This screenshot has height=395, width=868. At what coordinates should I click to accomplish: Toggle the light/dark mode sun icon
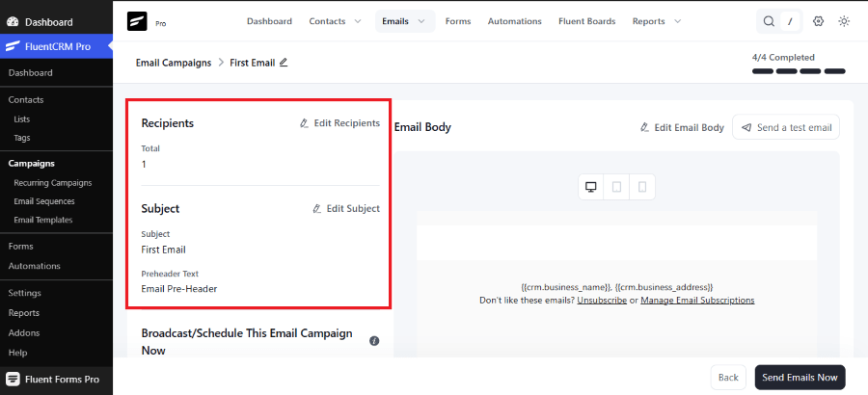point(844,21)
